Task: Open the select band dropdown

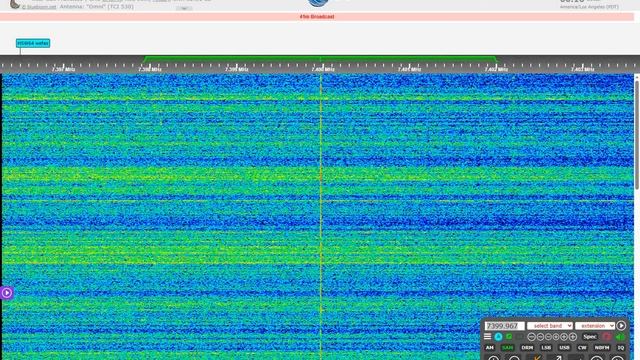Action: (x=550, y=326)
